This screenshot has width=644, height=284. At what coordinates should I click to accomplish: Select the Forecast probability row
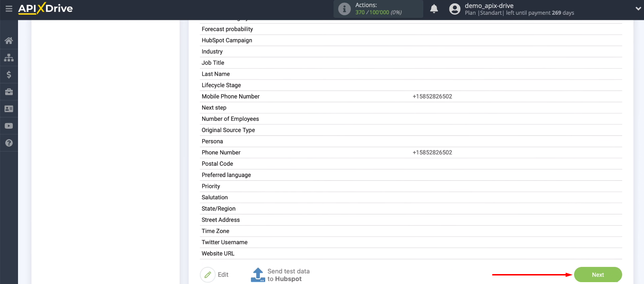coord(411,29)
